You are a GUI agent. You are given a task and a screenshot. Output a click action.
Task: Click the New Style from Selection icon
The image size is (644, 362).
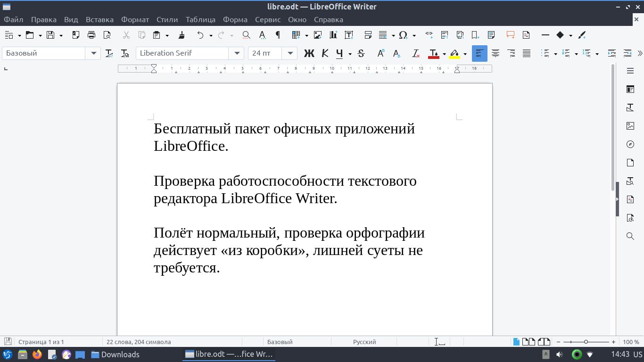click(x=124, y=53)
